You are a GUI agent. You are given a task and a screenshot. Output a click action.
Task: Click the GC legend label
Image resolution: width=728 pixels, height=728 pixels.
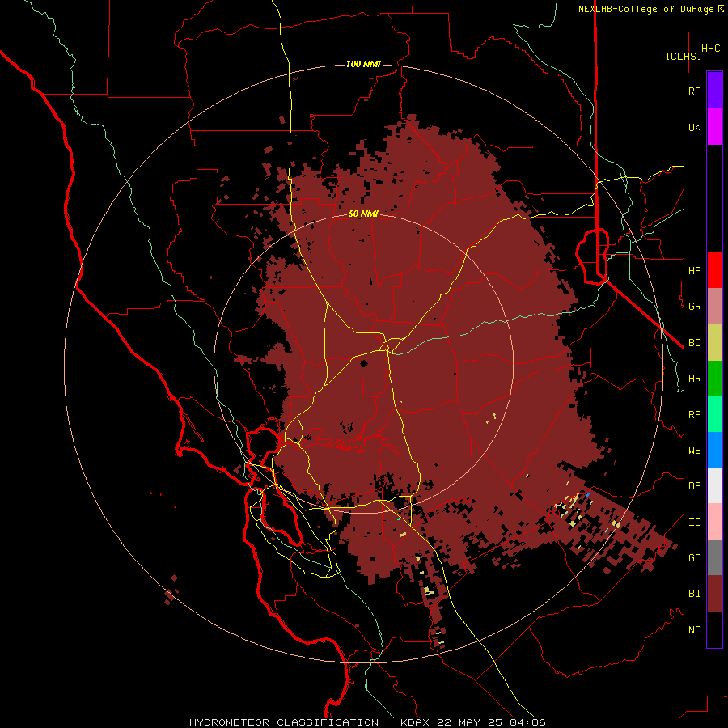[x=694, y=558]
